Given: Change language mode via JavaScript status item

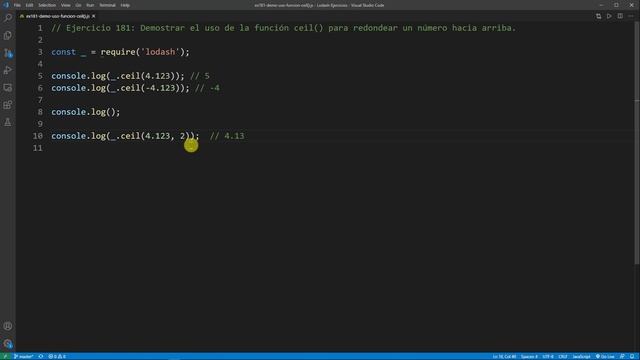Looking at the screenshot, I should [x=581, y=356].
